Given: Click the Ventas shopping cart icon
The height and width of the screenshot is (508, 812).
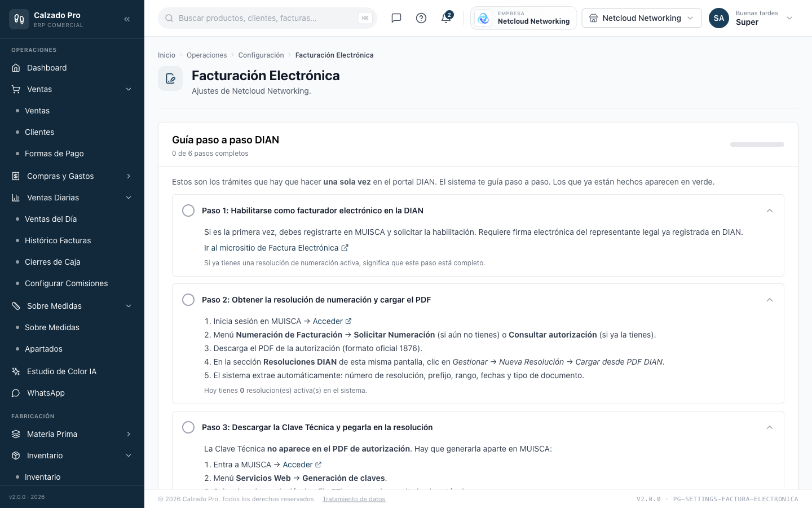Looking at the screenshot, I should [16, 89].
